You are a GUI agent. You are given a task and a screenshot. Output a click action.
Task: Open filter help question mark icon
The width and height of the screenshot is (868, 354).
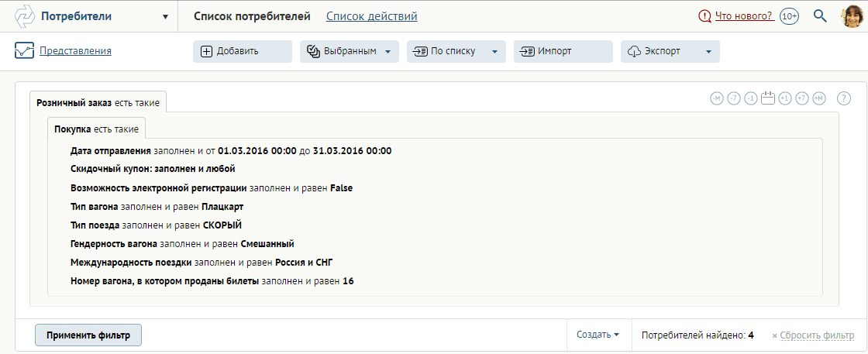844,98
